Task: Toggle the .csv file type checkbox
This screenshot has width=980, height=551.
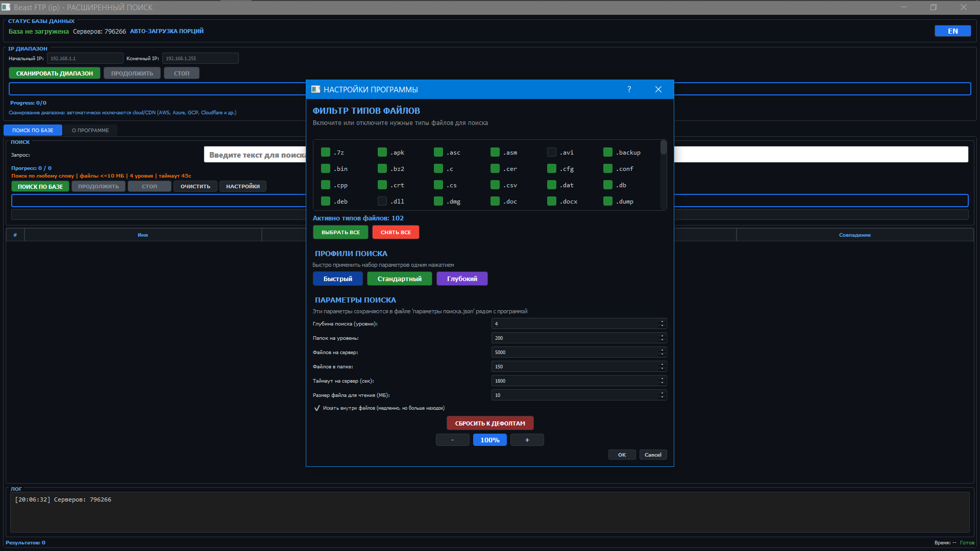Action: click(x=495, y=185)
